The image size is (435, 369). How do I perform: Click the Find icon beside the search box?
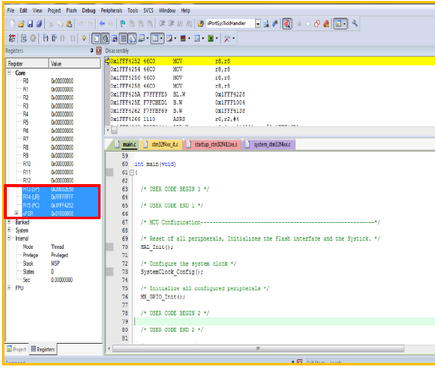(266, 24)
